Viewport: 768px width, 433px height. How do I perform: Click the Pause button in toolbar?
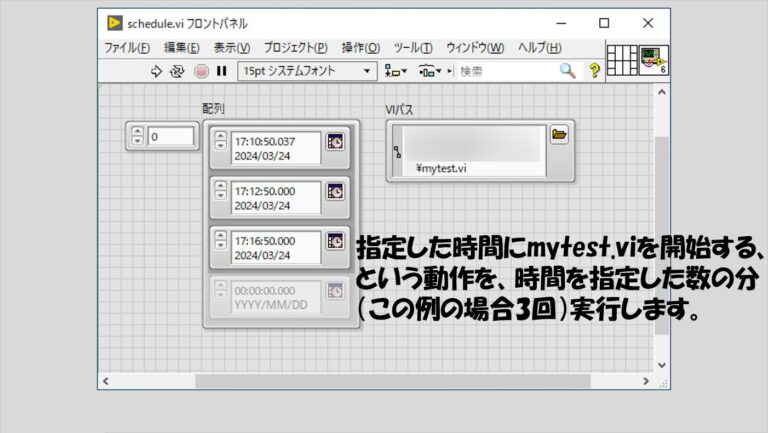(x=223, y=71)
